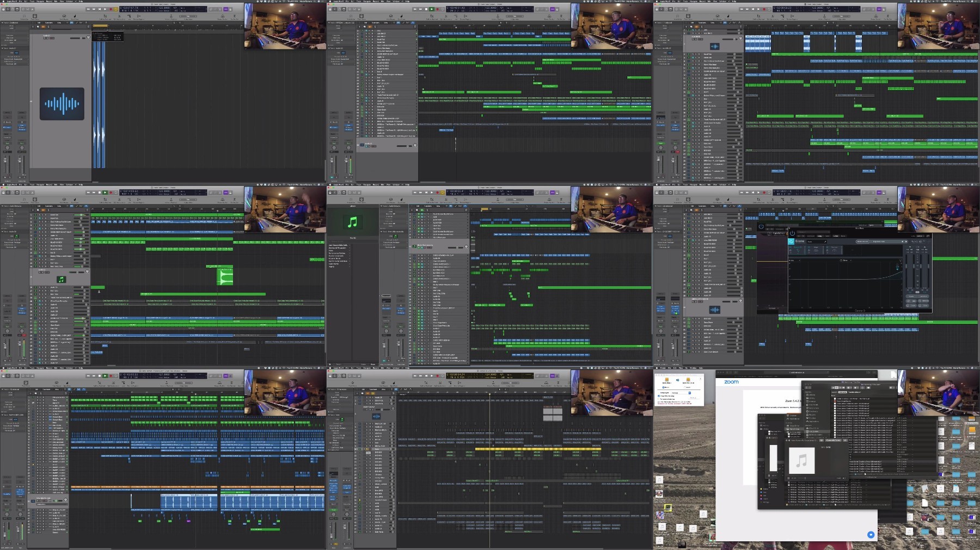The height and width of the screenshot is (550, 980).
Task: Open the Finder menu in the menu bar
Action: click(663, 368)
